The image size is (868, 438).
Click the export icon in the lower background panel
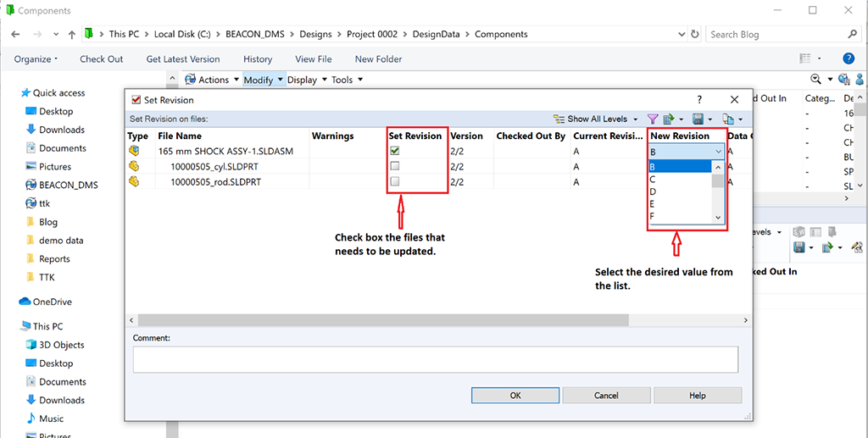point(827,247)
